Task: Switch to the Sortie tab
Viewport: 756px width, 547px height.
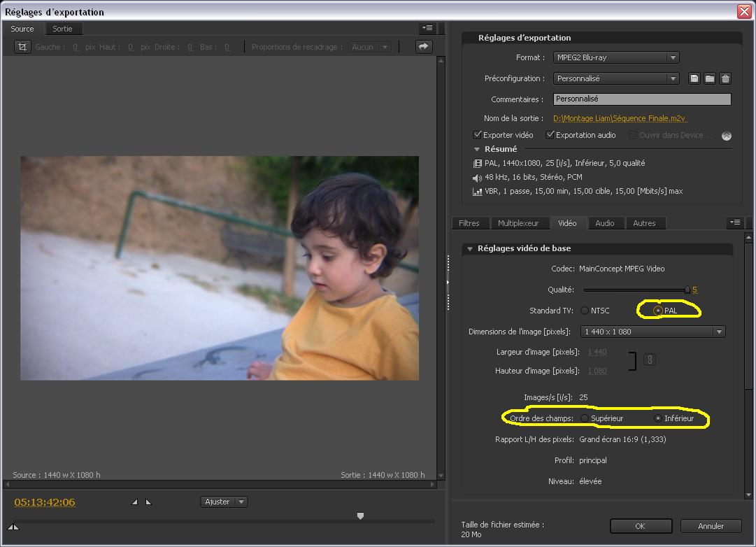Action: tap(62, 29)
